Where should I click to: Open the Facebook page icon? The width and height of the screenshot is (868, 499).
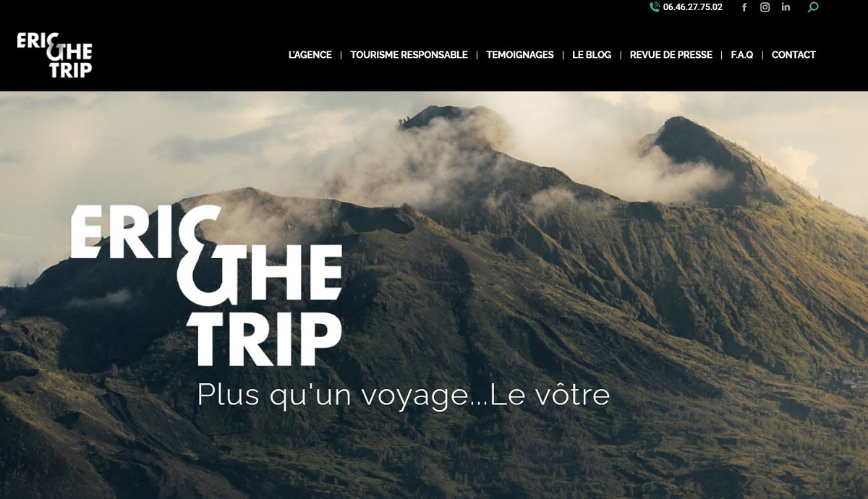click(x=744, y=7)
